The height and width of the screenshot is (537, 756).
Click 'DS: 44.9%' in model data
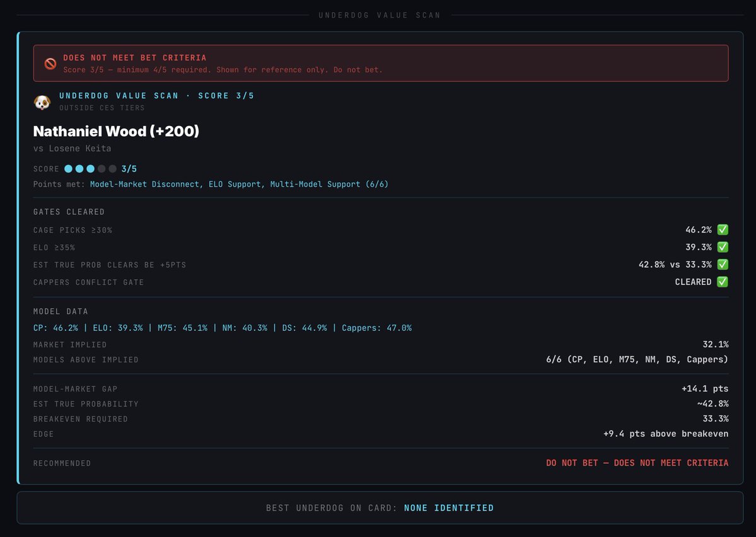[305, 328]
